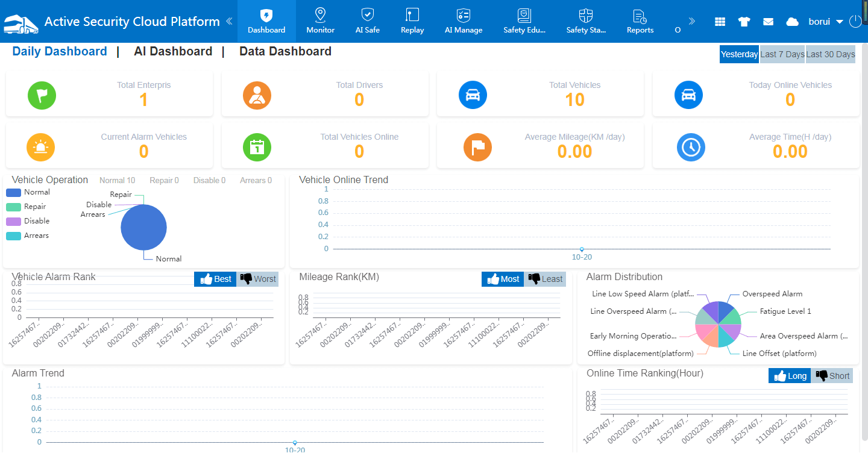
Task: Open the theme shirt icon
Action: [x=744, y=22]
